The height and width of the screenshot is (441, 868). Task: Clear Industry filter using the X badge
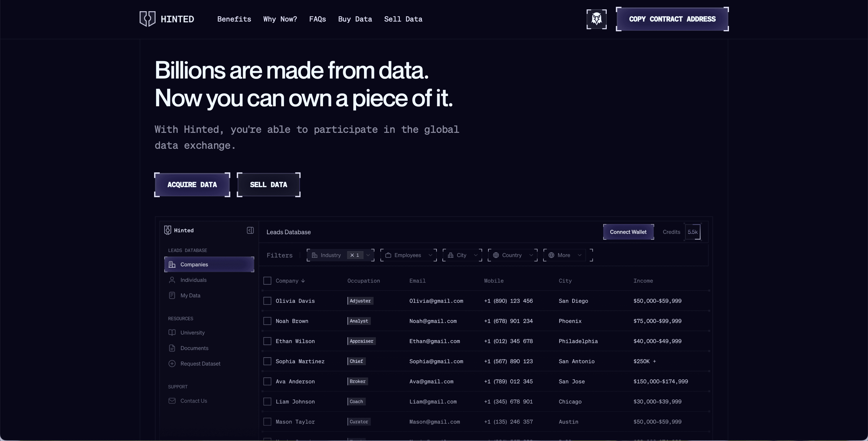pyautogui.click(x=353, y=255)
